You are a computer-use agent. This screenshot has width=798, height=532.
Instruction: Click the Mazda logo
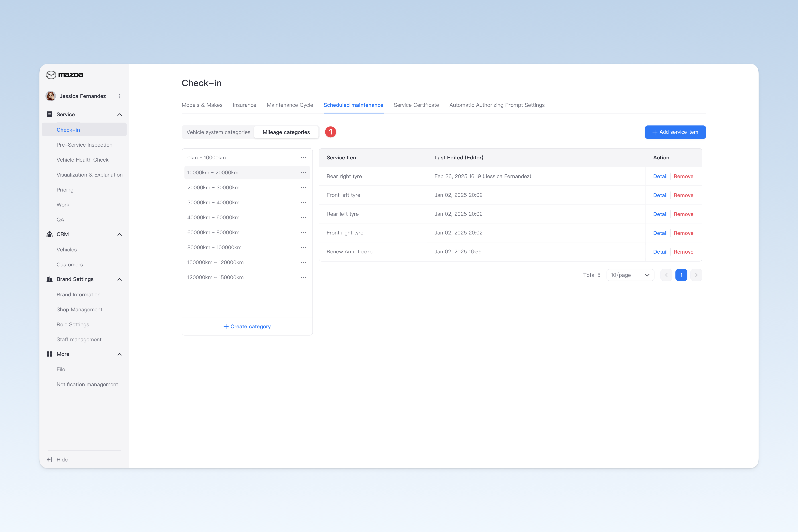[64, 75]
